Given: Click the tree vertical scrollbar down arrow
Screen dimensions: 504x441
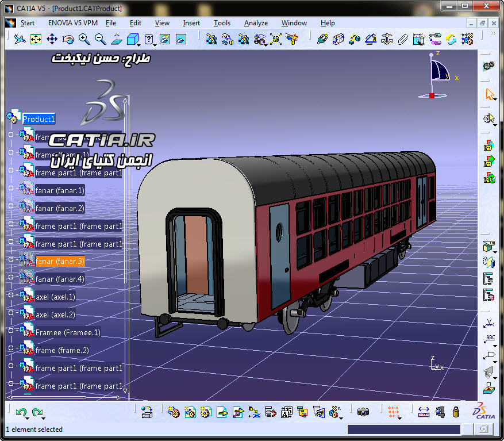Looking at the screenshot, I should pyautogui.click(x=125, y=390).
